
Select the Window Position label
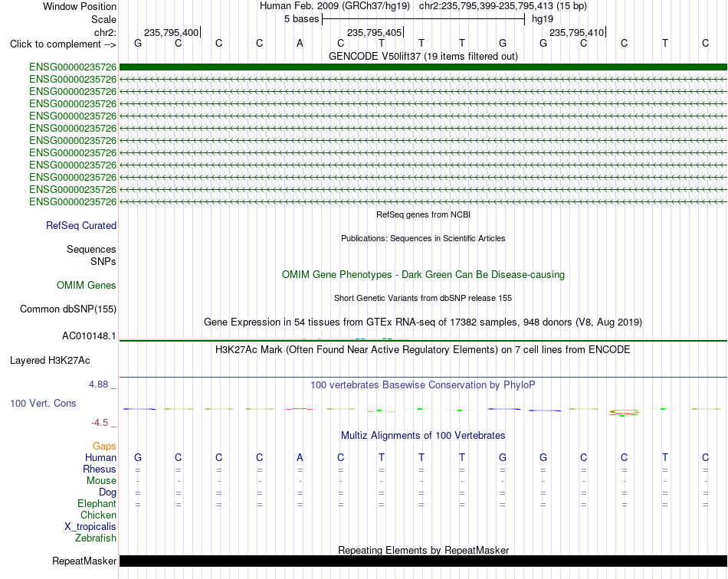(80, 6)
